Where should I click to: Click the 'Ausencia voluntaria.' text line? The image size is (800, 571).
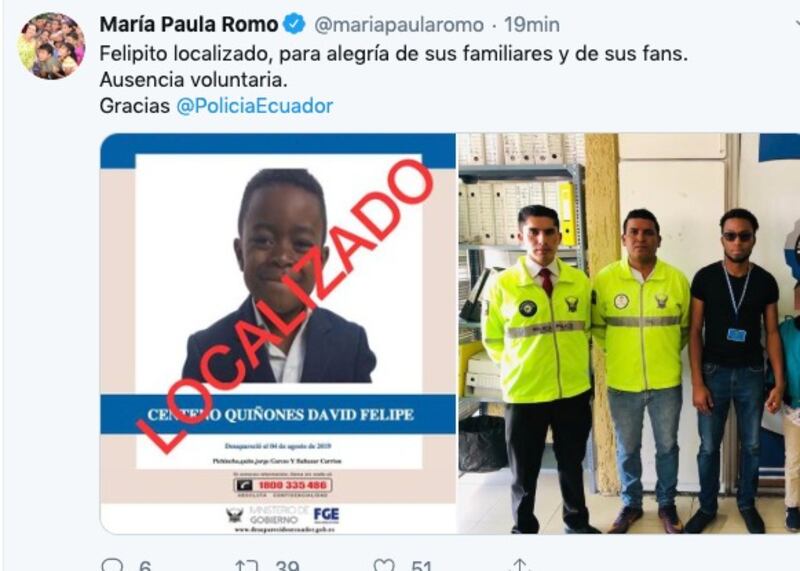193,80
